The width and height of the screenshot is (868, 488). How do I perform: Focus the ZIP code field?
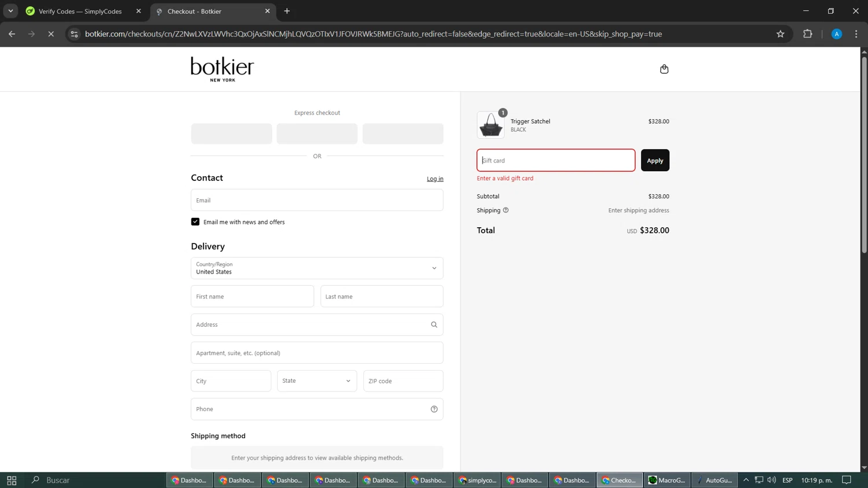coord(403,381)
